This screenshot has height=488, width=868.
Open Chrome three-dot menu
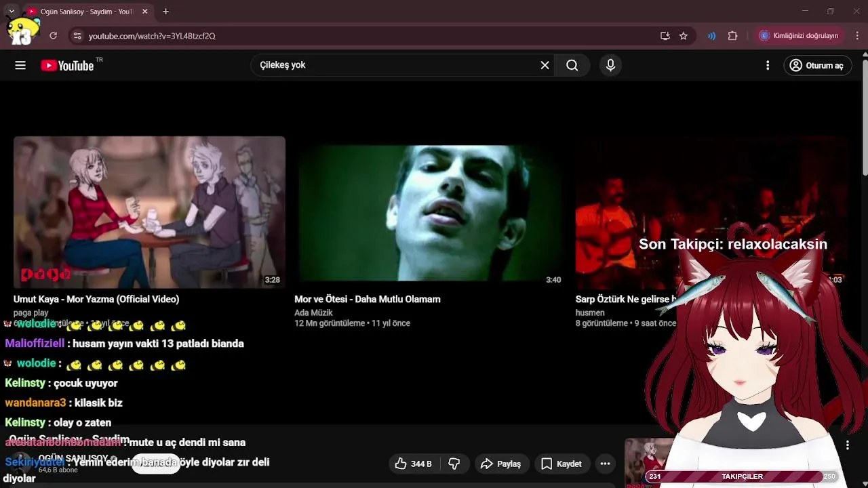click(x=857, y=36)
